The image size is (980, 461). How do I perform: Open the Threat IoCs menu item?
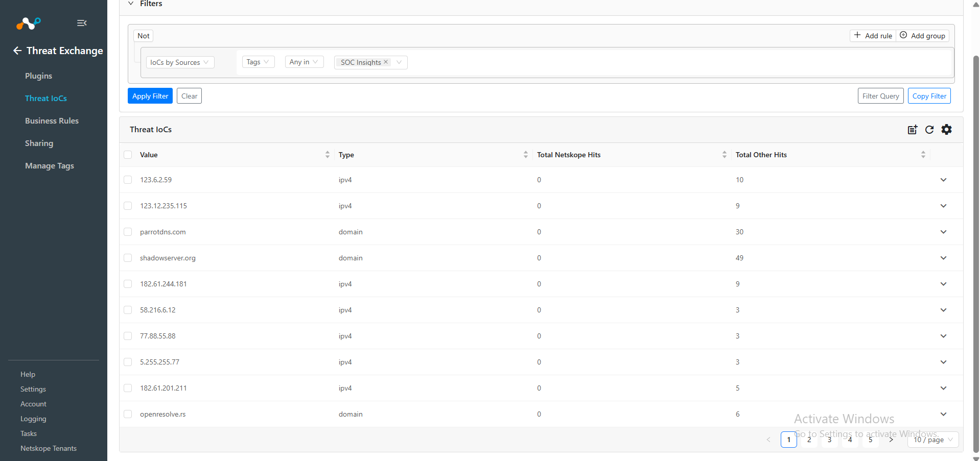46,99
